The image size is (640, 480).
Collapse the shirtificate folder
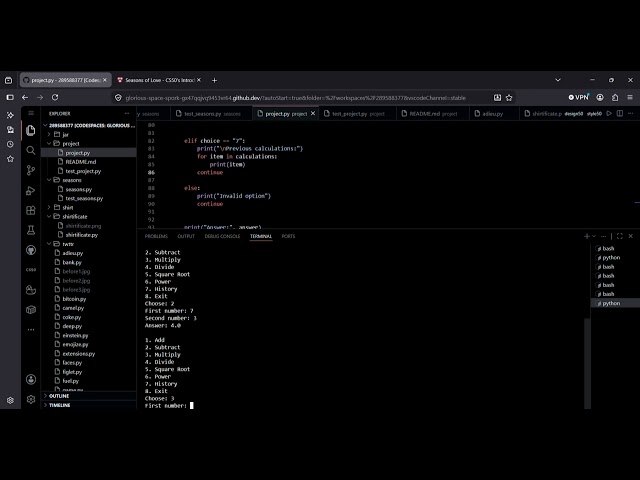(49, 216)
